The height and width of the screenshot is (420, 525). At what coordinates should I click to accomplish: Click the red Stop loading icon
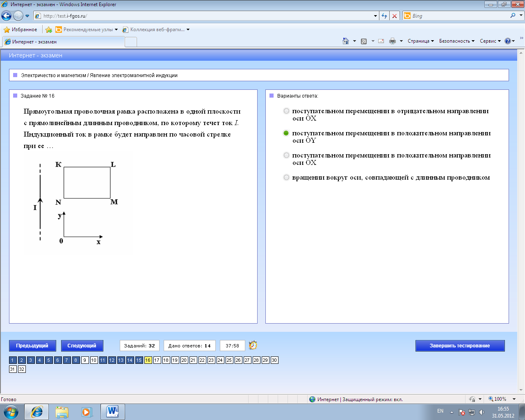pyautogui.click(x=395, y=16)
